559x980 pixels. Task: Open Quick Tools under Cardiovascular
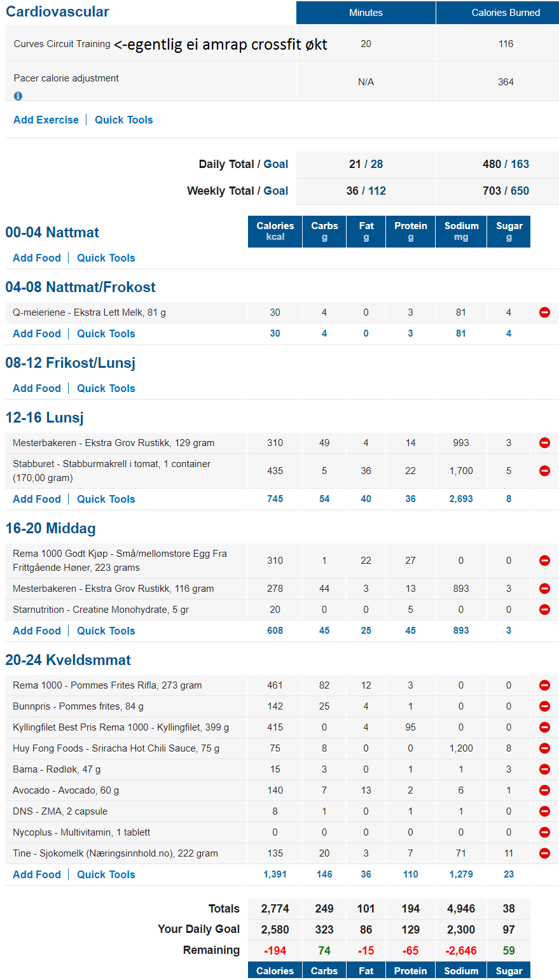pos(124,120)
